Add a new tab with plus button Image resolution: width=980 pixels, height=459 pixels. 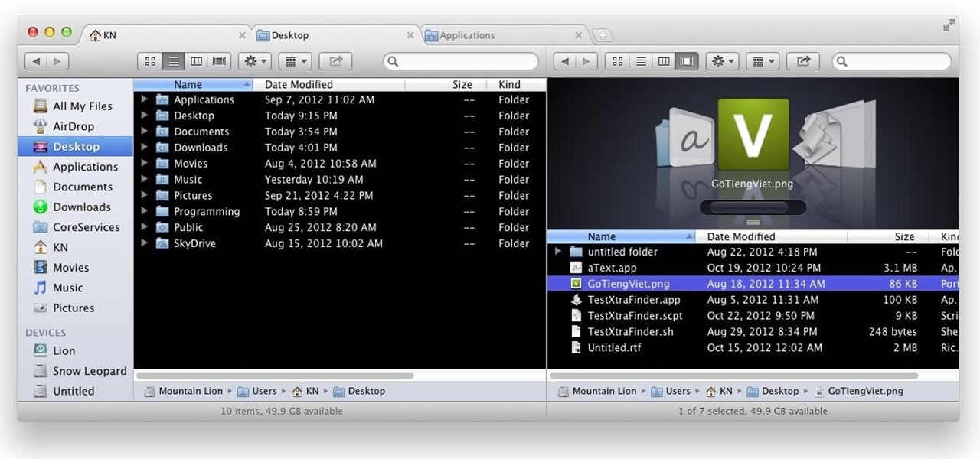(603, 35)
